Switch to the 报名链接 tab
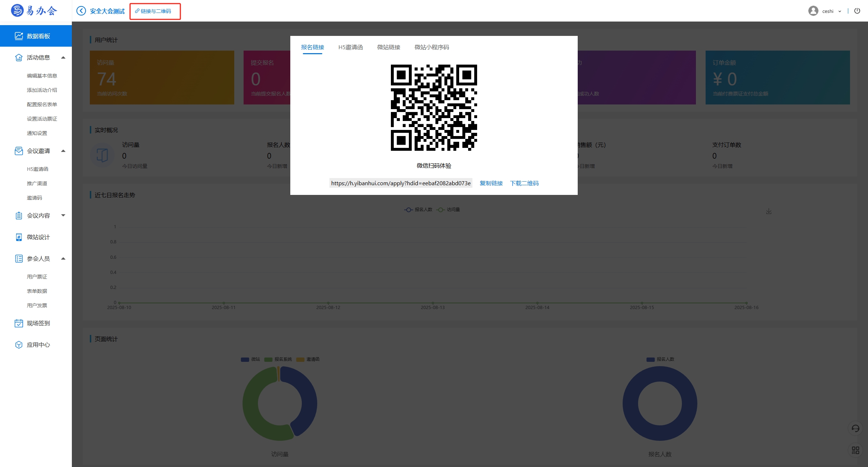Screen dimensions: 868x467 point(313,47)
